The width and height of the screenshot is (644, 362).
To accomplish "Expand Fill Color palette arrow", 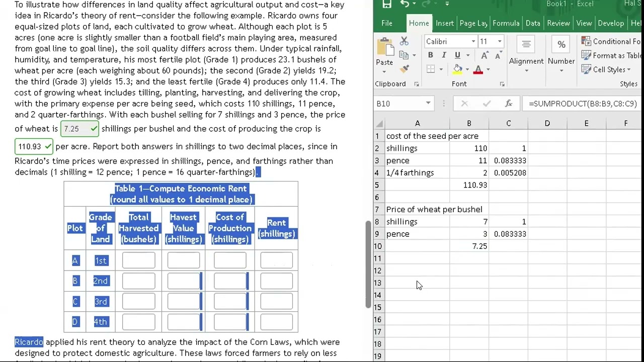I will 467,69.
